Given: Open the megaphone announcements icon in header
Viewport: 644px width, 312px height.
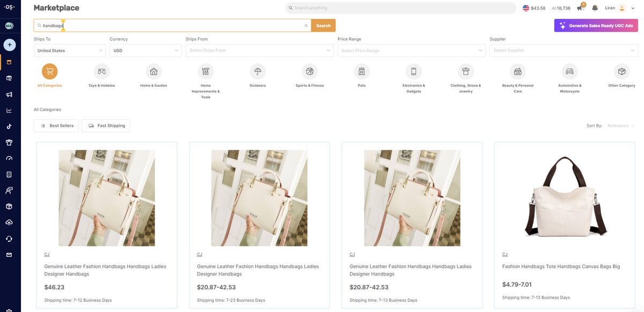Looking at the screenshot, I should (580, 8).
